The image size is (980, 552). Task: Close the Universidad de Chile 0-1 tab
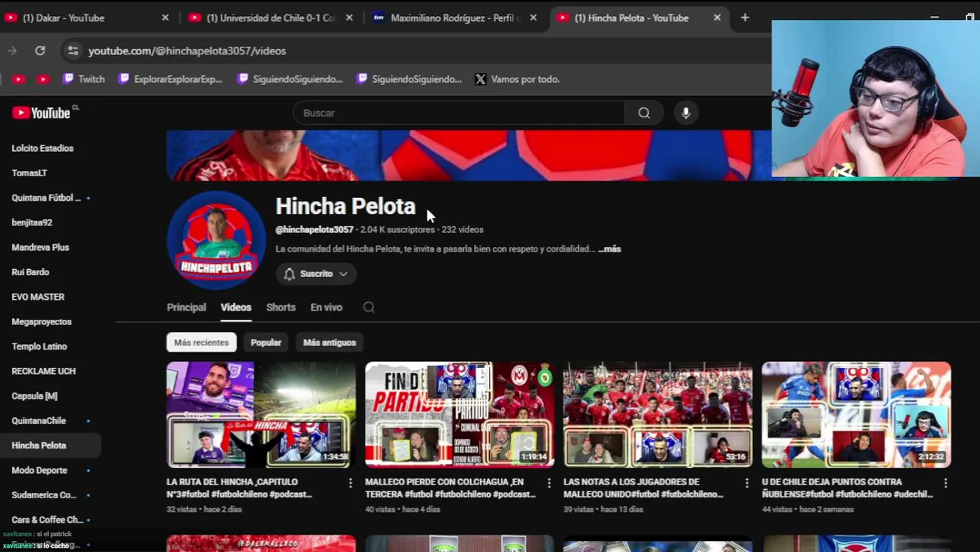click(349, 18)
